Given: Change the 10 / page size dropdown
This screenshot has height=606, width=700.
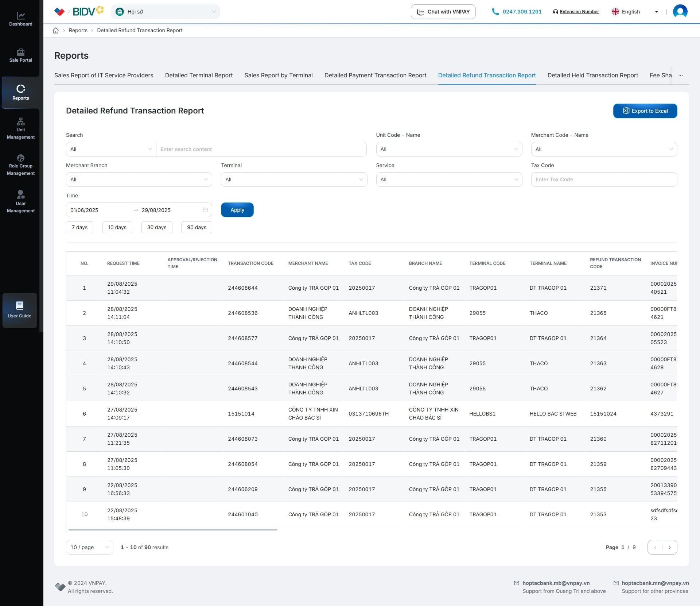Looking at the screenshot, I should click(89, 547).
